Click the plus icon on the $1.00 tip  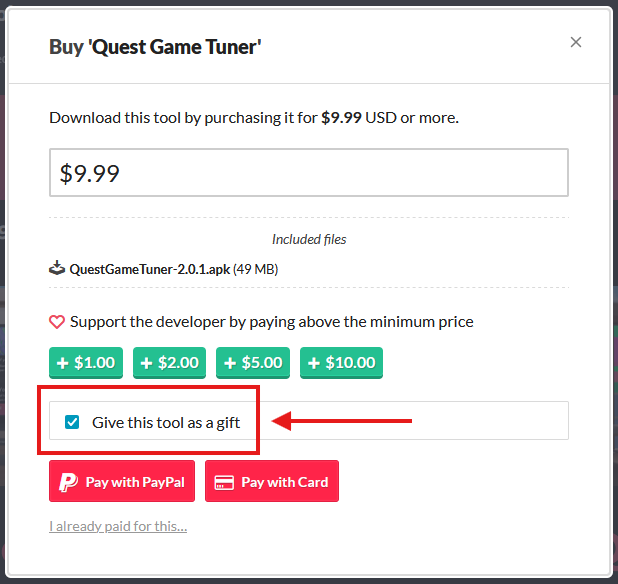tap(63, 363)
